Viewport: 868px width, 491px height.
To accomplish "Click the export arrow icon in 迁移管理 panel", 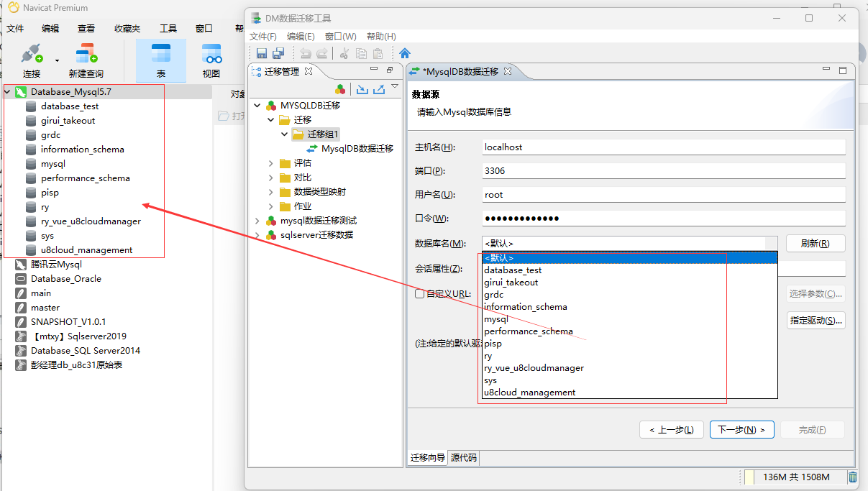I will pyautogui.click(x=379, y=89).
